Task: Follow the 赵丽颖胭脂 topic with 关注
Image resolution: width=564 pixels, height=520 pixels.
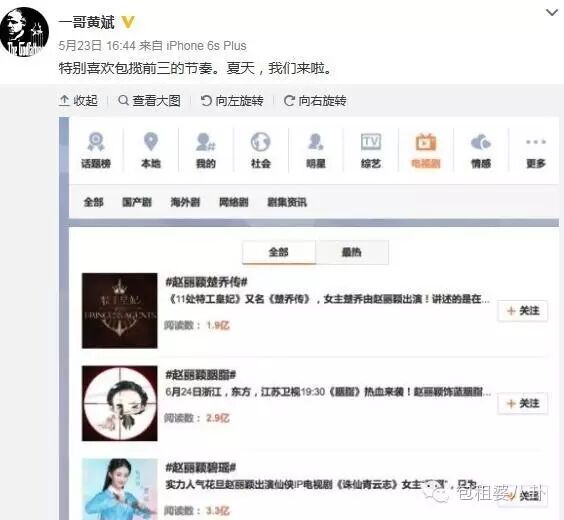Action: coord(523,403)
